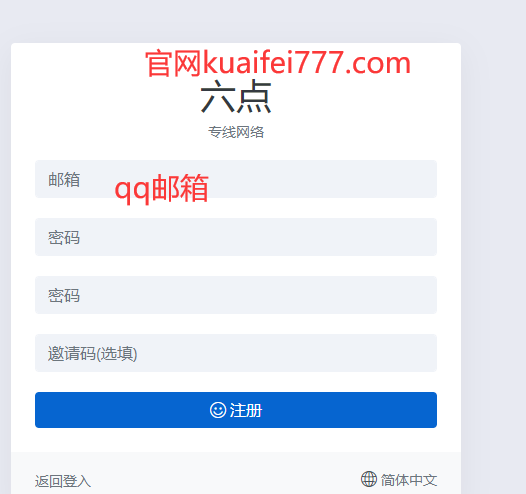Click the first 密码 password field
The image size is (526, 494).
[236, 237]
